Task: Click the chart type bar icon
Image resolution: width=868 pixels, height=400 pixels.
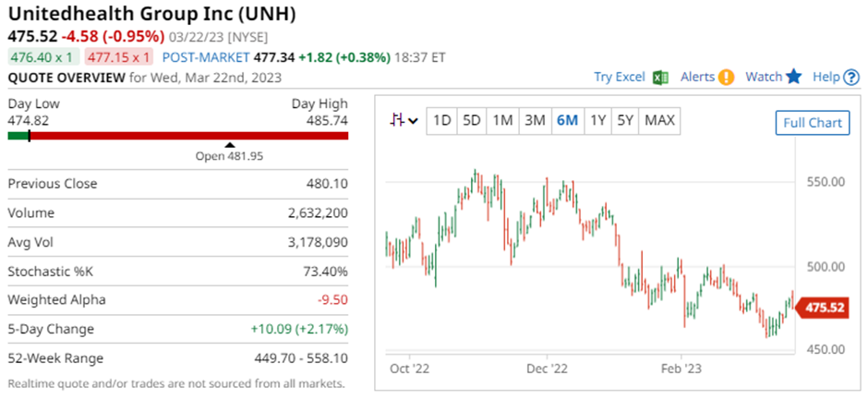Action: (398, 120)
